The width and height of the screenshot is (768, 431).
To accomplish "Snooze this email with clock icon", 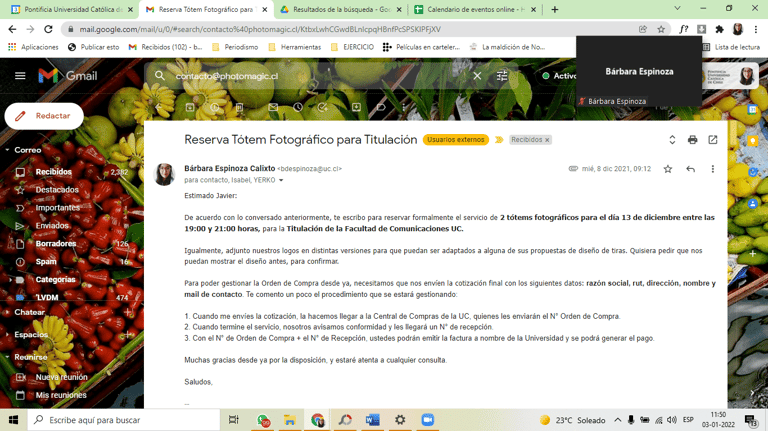I will click(298, 107).
